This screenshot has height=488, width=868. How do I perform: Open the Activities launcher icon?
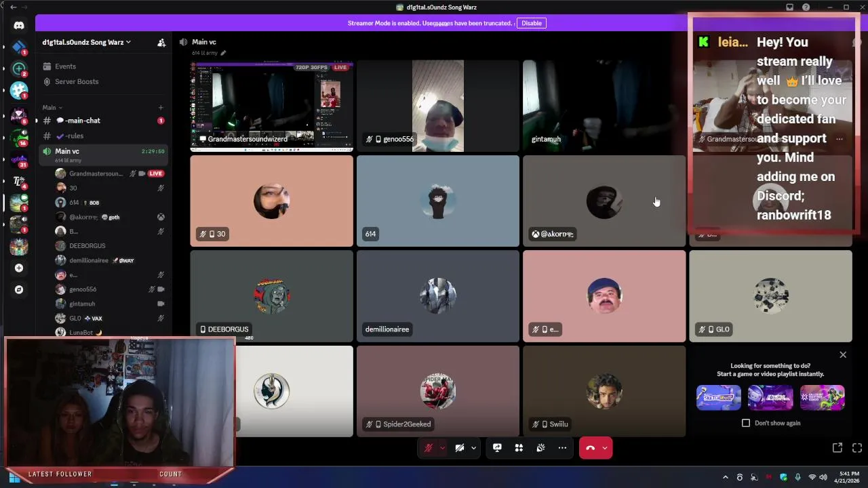519,448
